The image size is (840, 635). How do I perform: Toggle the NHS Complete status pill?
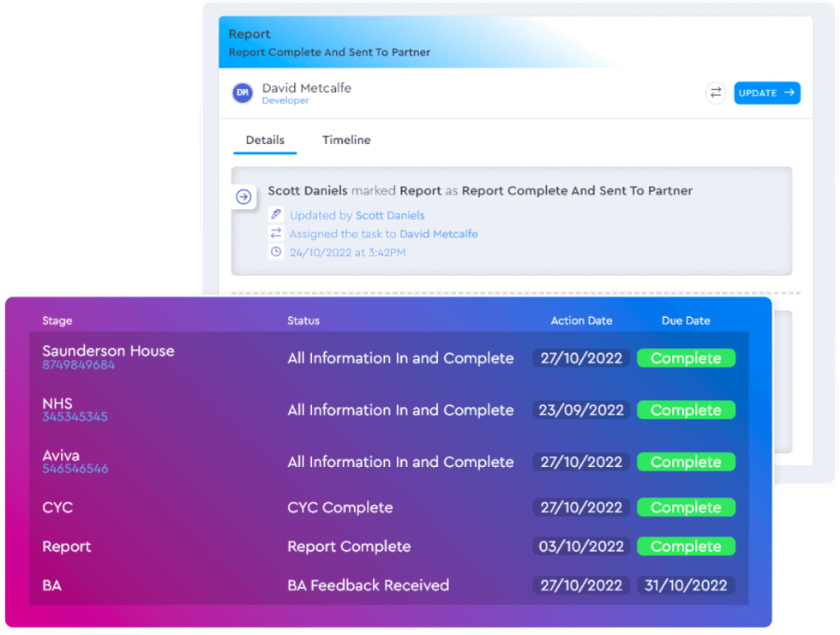click(x=686, y=410)
